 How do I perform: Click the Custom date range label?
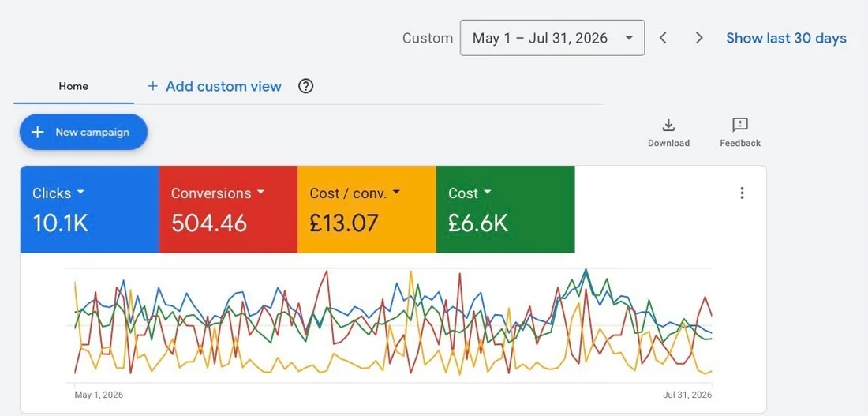pos(428,38)
